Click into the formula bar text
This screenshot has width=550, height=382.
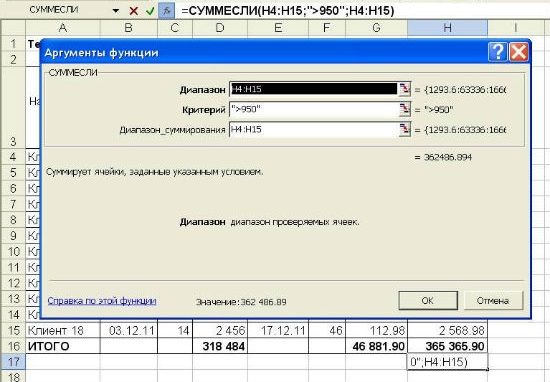pyautogui.click(x=288, y=11)
